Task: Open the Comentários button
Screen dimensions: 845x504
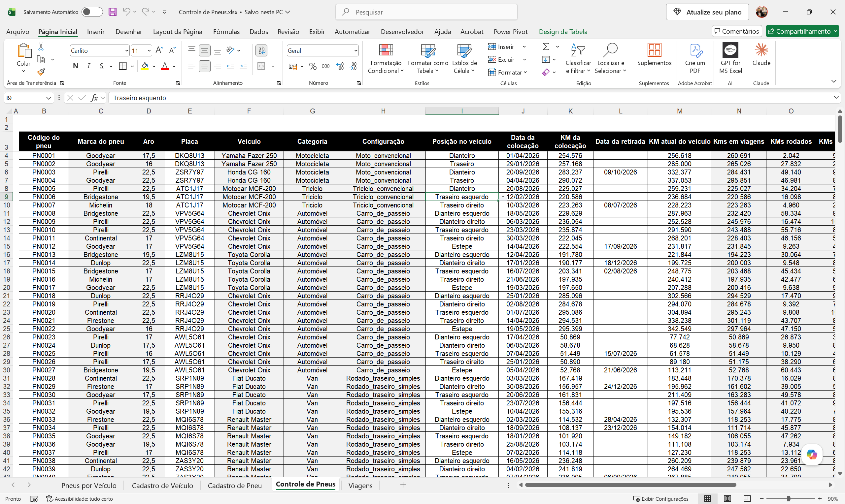Action: (737, 31)
